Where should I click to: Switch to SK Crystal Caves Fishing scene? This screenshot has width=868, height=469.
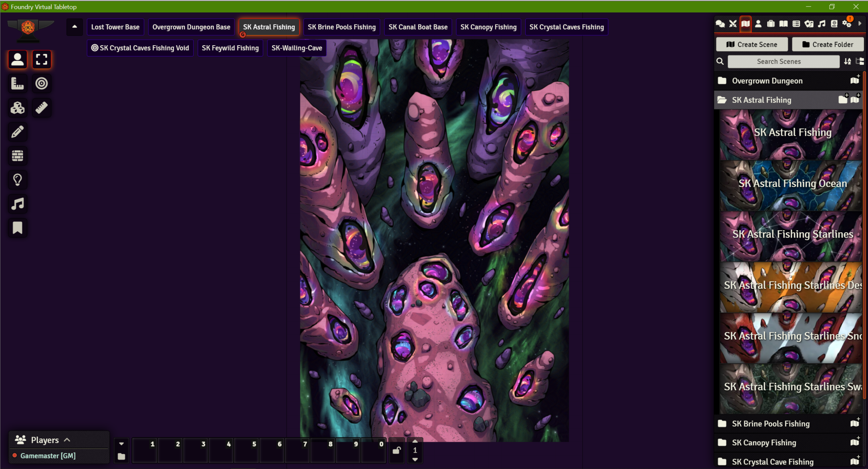pyautogui.click(x=567, y=27)
